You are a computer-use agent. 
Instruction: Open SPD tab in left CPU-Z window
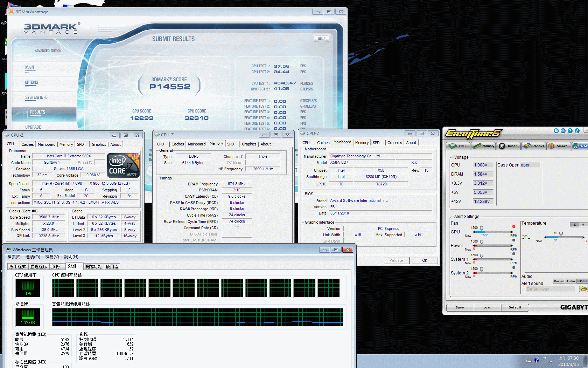pyautogui.click(x=80, y=144)
